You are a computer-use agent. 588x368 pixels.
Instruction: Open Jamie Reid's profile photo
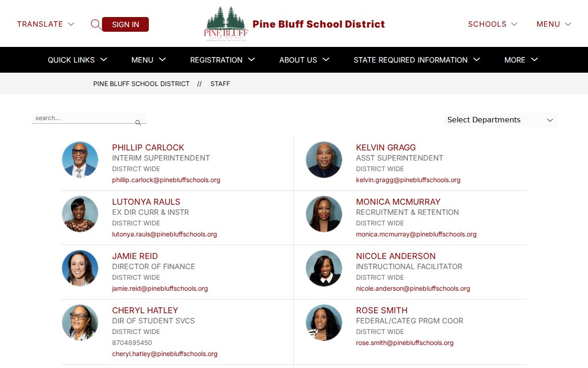80,268
